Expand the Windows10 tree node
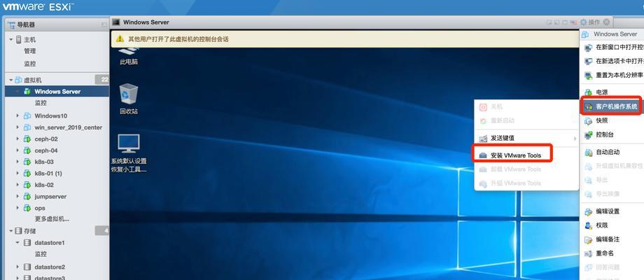 pyautogui.click(x=17, y=115)
